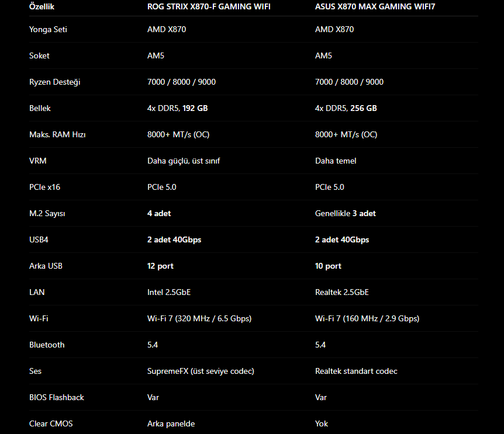
Task: Click the 'Genellikle 3 adet' cell
Action: [345, 213]
